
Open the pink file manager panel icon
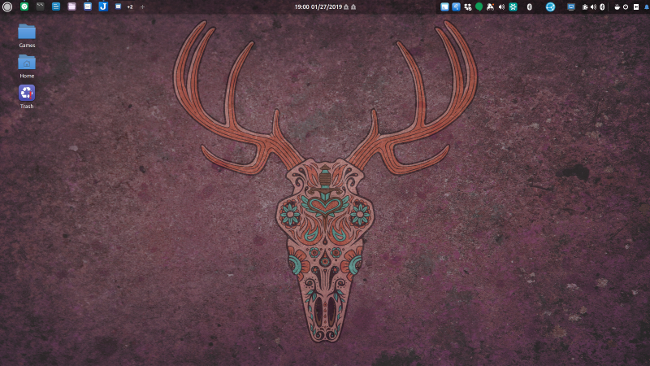pos(72,7)
